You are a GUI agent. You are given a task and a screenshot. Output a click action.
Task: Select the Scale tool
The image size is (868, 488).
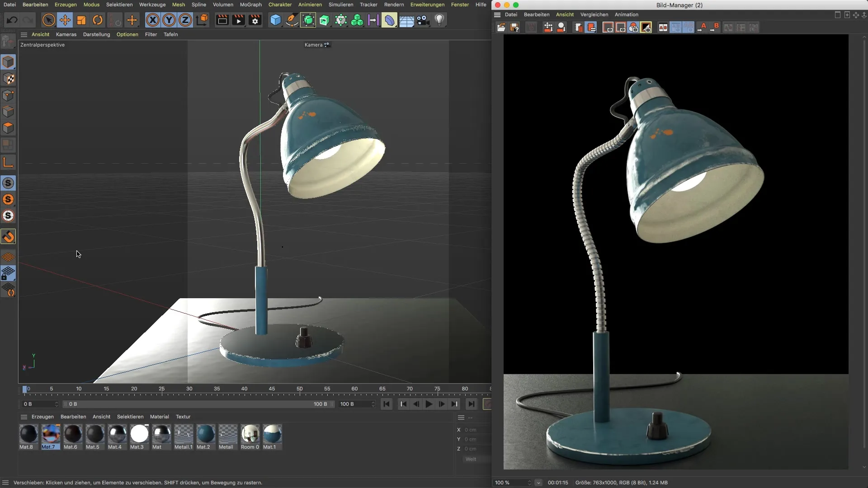click(81, 20)
